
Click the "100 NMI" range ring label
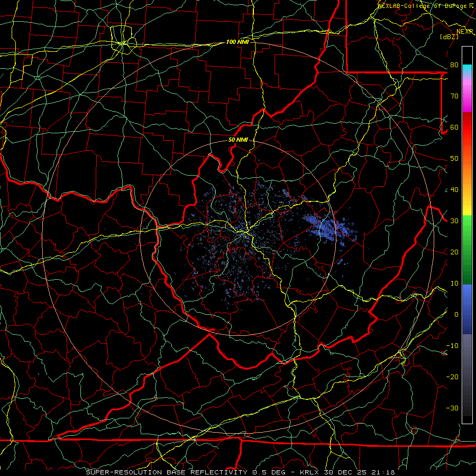click(237, 42)
